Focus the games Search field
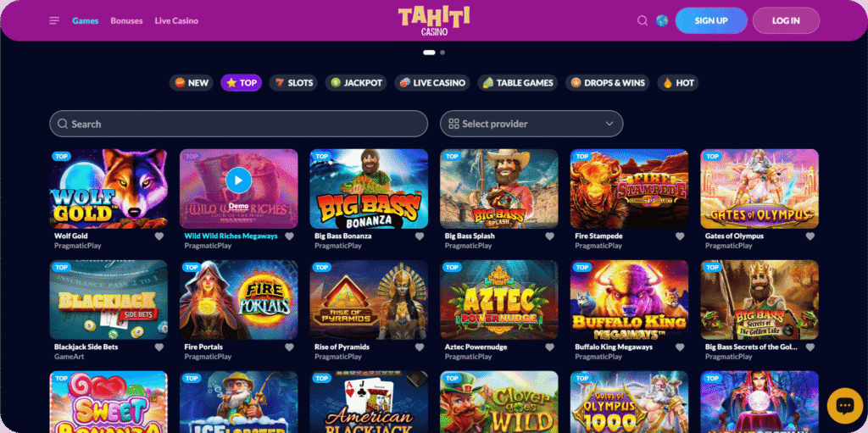Viewport: 868px width, 433px height. click(238, 124)
